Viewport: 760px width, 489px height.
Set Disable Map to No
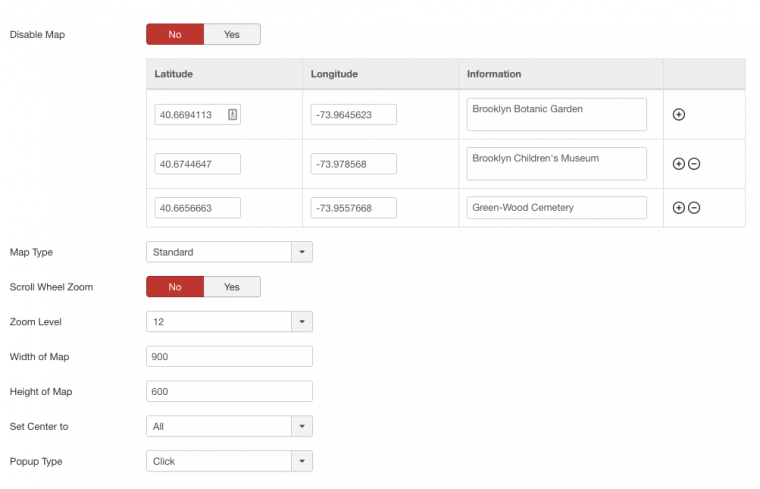pos(175,34)
